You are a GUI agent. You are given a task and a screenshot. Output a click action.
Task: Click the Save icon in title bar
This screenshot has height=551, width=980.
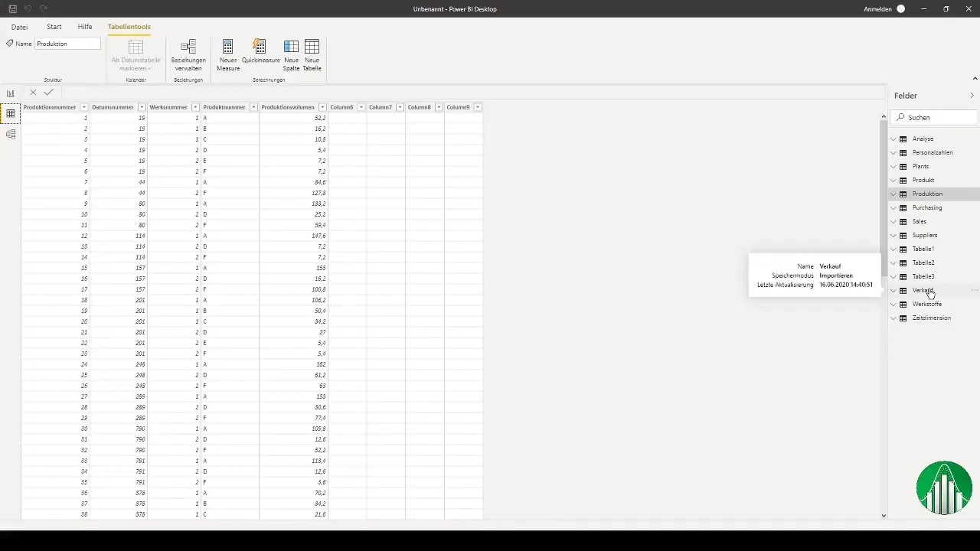[12, 8]
